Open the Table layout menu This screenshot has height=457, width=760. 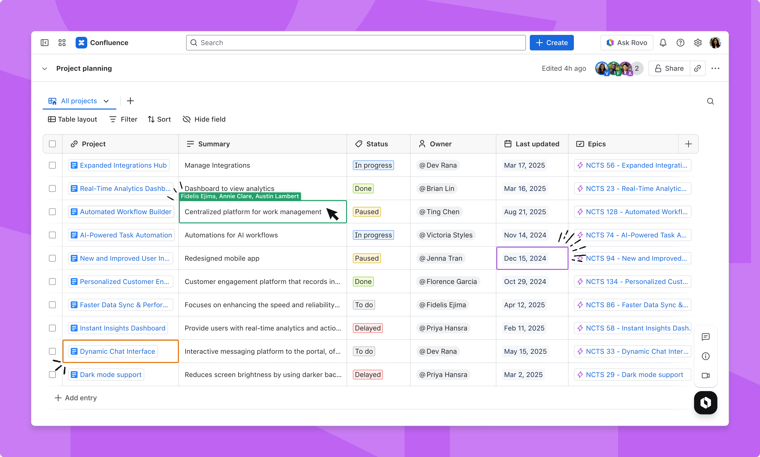click(x=73, y=119)
